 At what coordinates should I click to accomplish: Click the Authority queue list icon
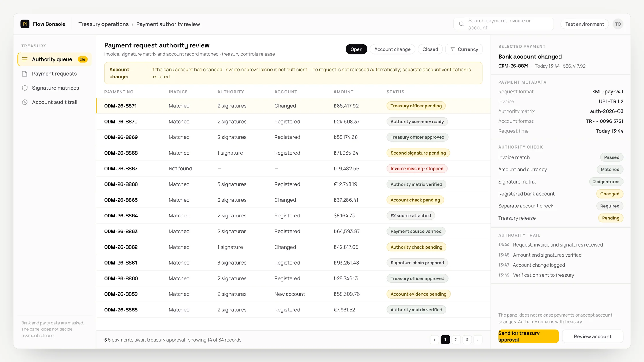25,59
